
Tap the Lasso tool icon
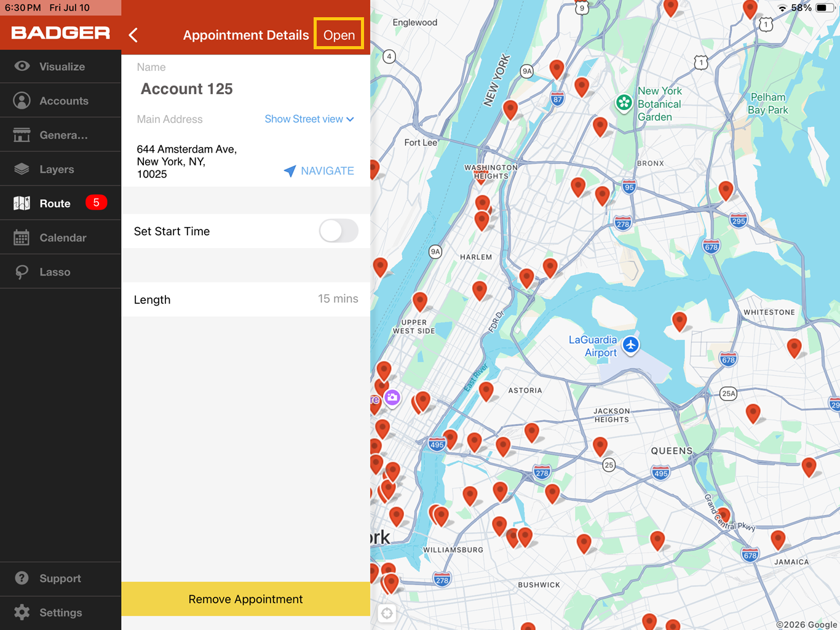pos(22,272)
